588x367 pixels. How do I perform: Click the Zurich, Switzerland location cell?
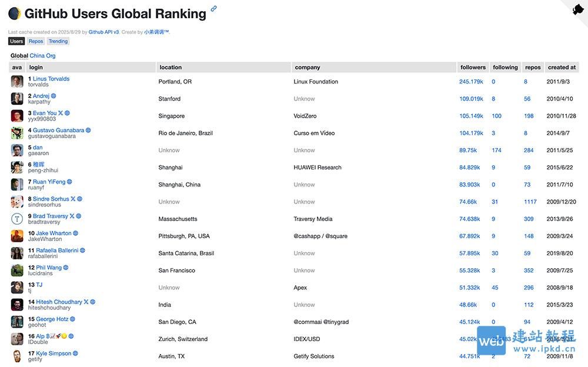point(183,339)
